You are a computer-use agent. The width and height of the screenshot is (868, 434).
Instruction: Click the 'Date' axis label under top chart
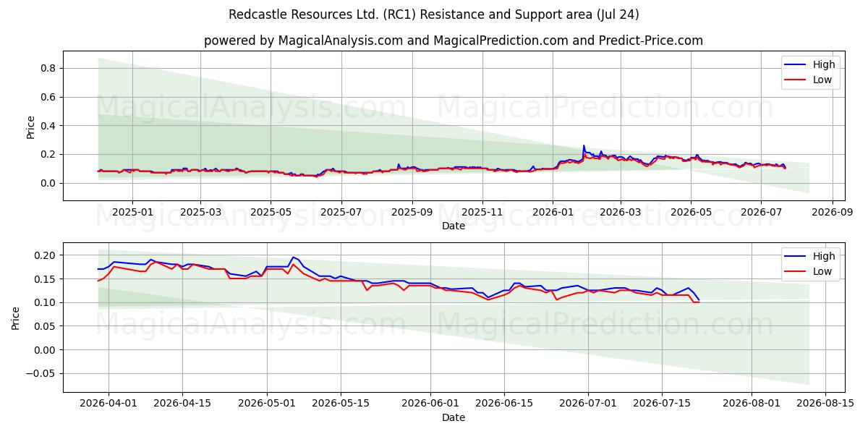coord(454,226)
